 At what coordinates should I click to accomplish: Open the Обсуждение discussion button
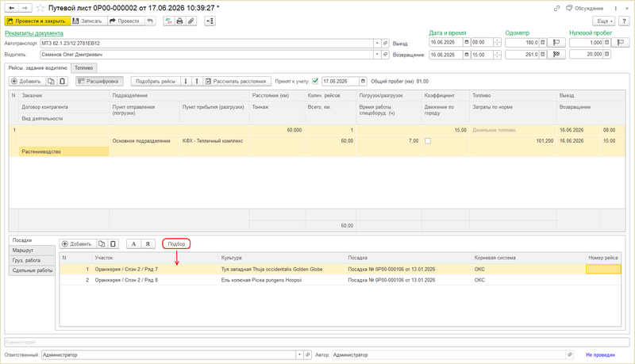pos(585,8)
